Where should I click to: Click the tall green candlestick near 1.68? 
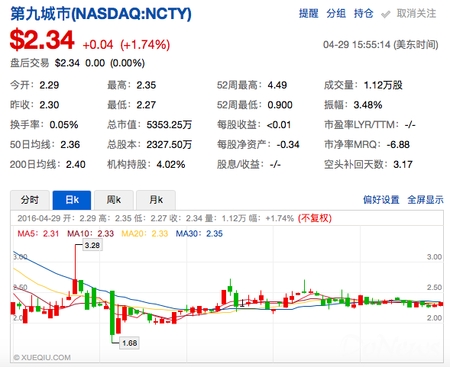coord(112,313)
